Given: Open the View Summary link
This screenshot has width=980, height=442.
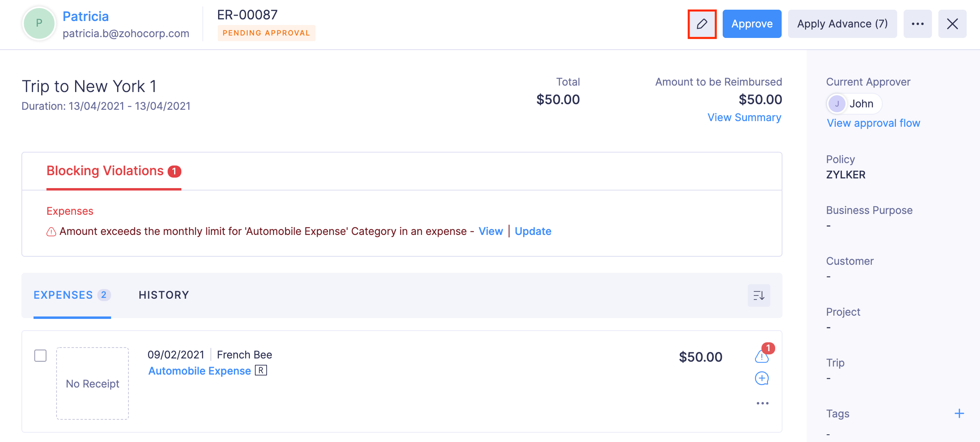Looking at the screenshot, I should pos(744,117).
